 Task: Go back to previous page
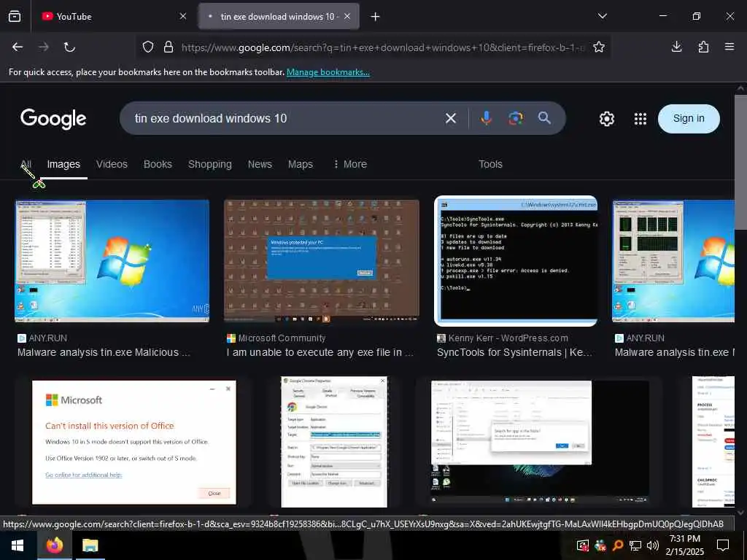(x=18, y=47)
